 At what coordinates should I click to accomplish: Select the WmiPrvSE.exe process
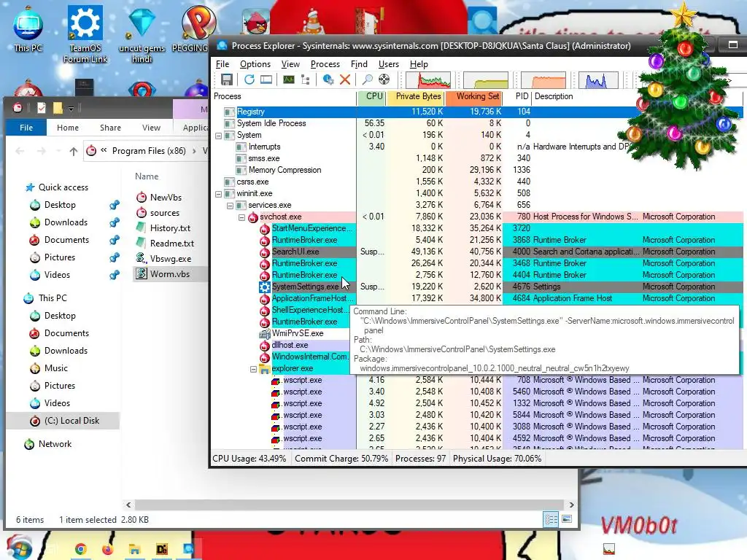point(298,333)
